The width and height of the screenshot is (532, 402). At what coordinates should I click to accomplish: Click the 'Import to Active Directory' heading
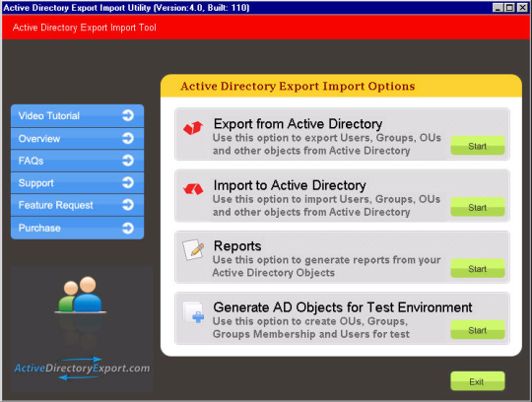pyautogui.click(x=290, y=185)
